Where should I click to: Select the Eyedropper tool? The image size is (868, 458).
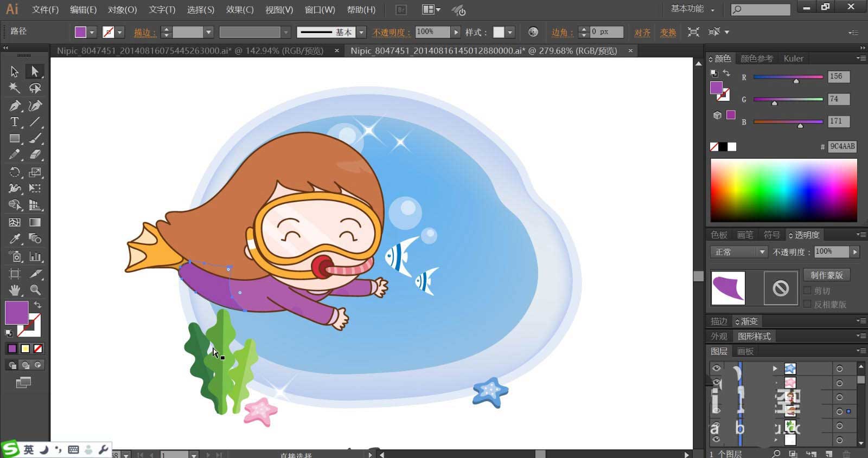(x=15, y=239)
